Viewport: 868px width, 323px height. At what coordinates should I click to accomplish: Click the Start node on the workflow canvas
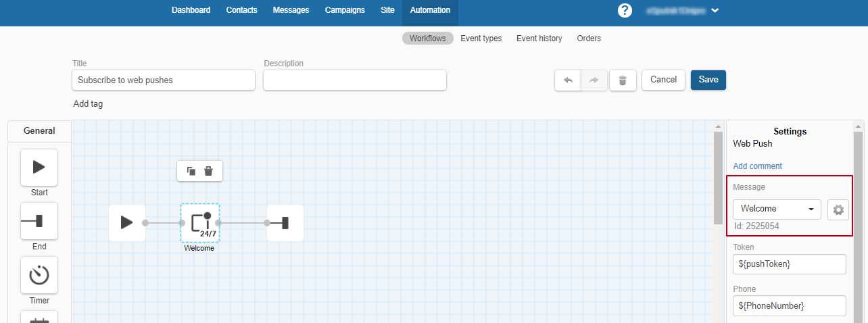pyautogui.click(x=127, y=222)
